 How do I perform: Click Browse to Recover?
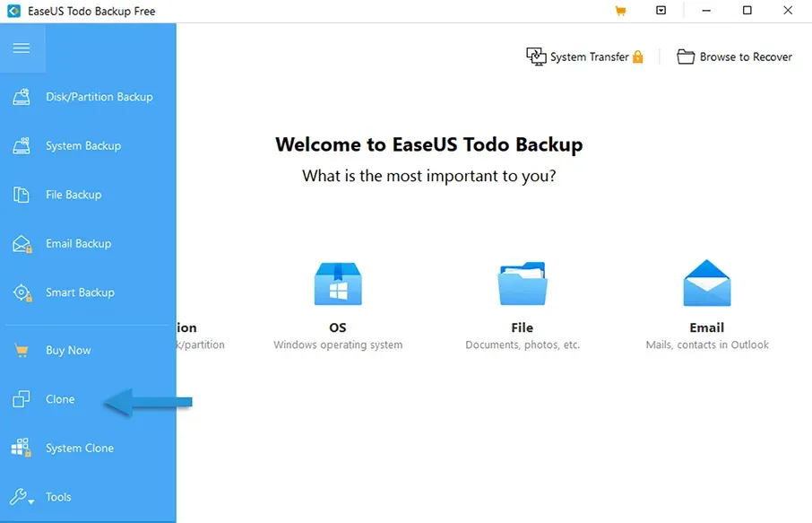pos(735,57)
